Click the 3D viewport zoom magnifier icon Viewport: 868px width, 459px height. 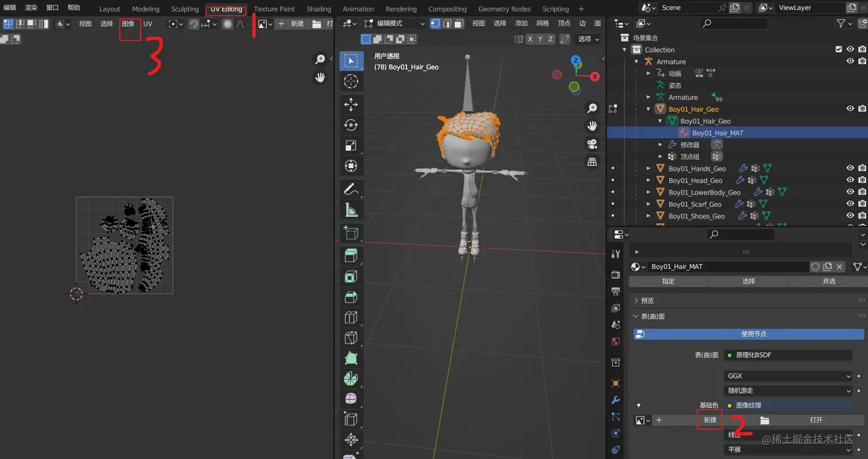pos(592,108)
